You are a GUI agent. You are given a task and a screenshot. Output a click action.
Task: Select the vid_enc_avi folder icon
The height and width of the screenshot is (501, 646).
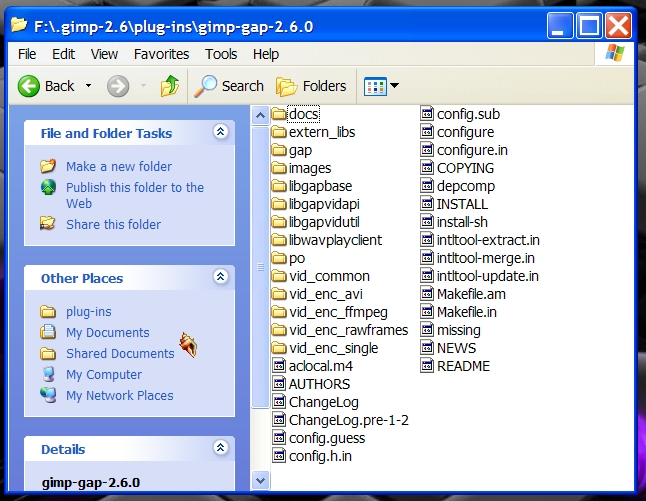tap(279, 294)
